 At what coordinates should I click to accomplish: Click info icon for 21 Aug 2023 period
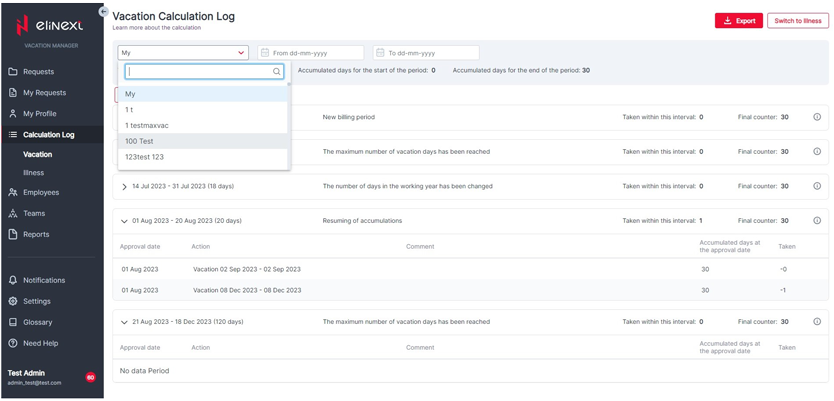tap(817, 322)
